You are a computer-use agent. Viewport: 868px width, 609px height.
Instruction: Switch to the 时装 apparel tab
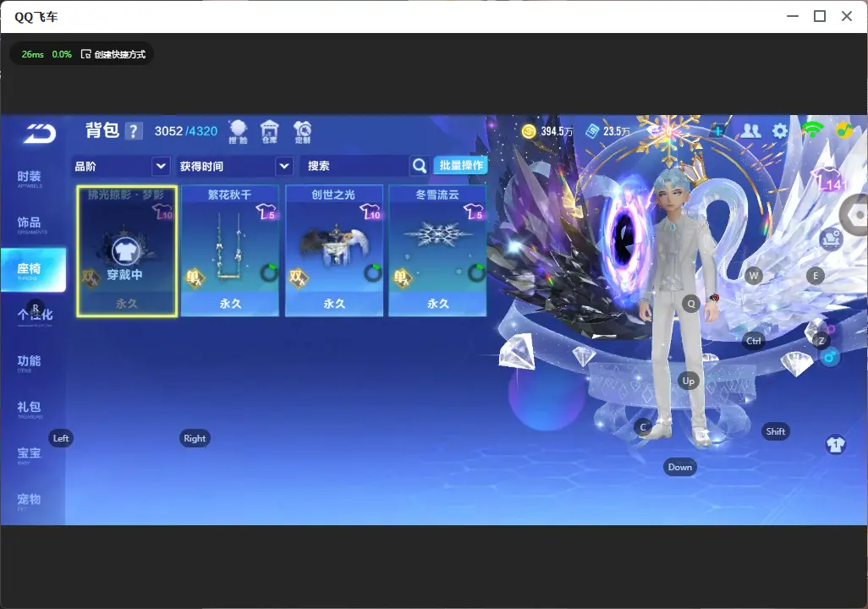coord(30,178)
